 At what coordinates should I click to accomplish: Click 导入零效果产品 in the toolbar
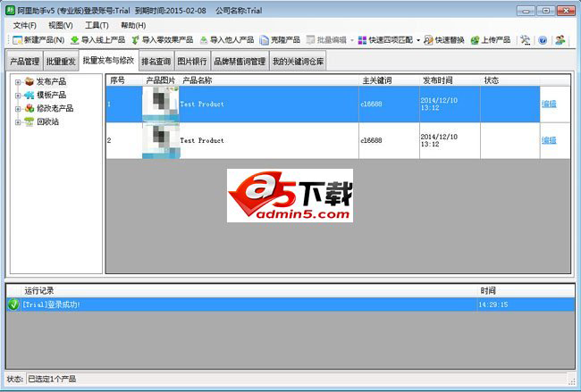(163, 40)
